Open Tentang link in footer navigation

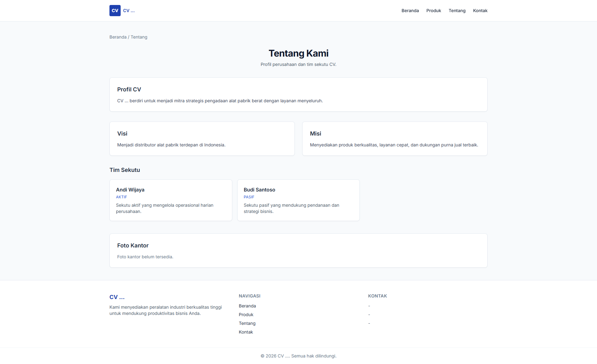[x=247, y=323]
